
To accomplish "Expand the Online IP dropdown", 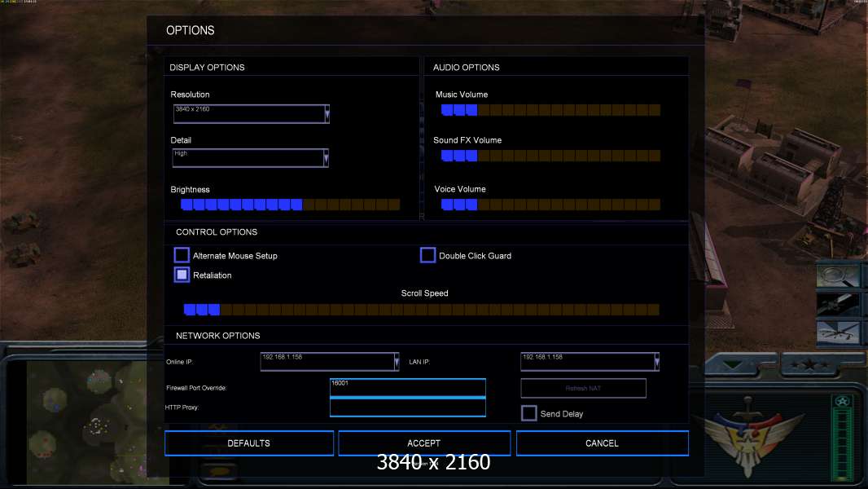I will coord(330,362).
